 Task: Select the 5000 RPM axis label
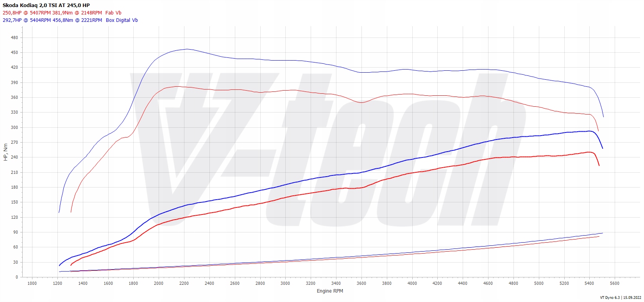click(x=539, y=283)
